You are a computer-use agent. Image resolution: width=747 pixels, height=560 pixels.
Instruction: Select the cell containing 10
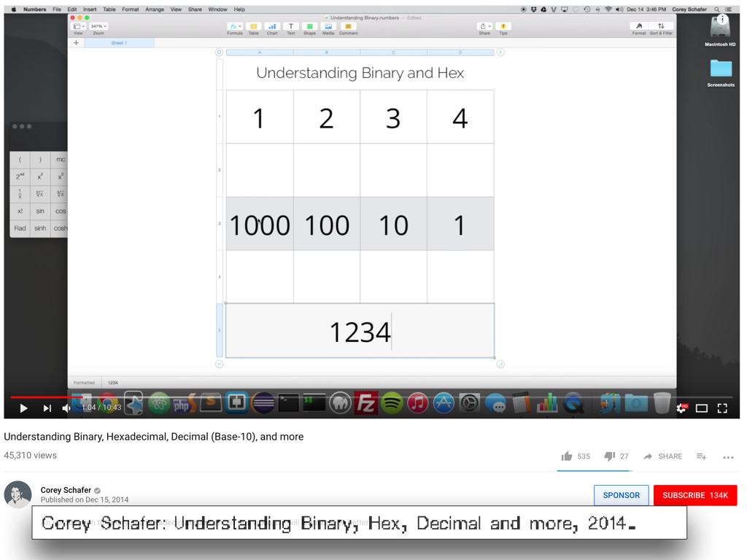point(393,224)
